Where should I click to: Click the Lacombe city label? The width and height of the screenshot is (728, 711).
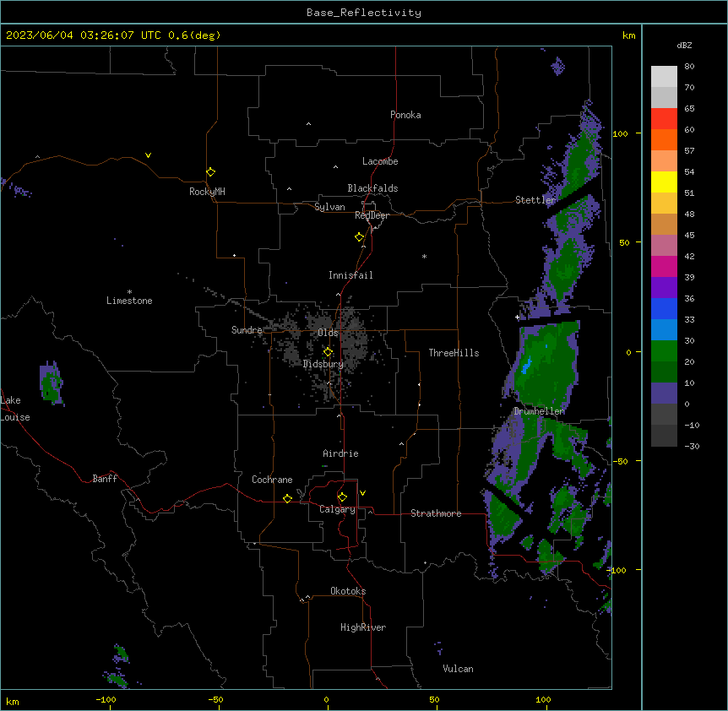click(380, 161)
